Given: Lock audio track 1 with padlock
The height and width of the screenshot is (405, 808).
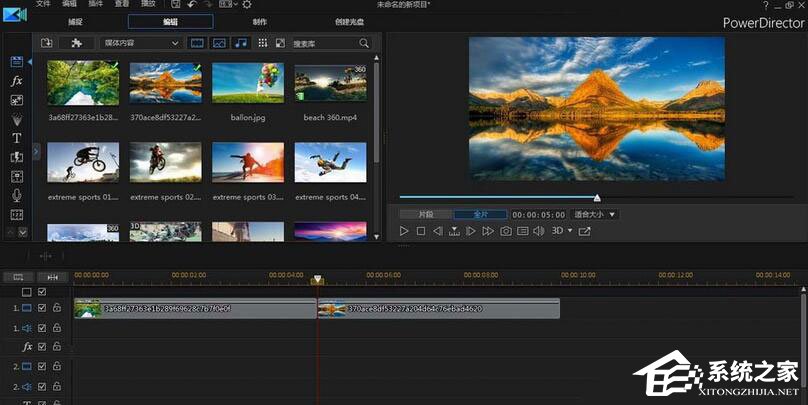Looking at the screenshot, I should click(x=57, y=327).
